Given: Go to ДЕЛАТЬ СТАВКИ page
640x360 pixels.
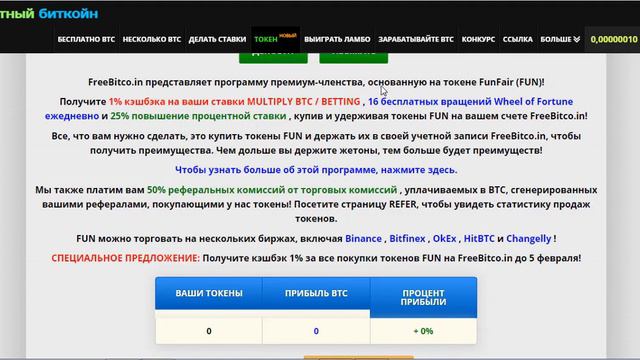Looking at the screenshot, I should point(218,40).
